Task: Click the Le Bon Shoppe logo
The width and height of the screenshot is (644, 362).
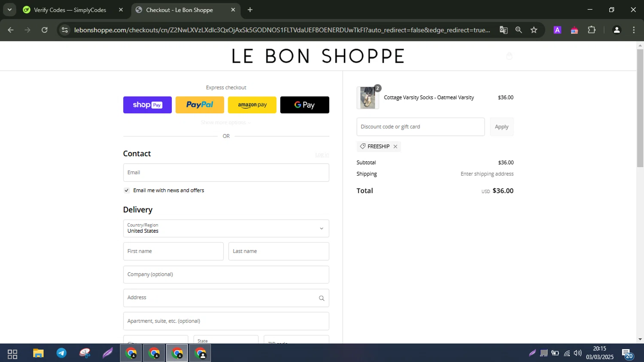Action: click(x=318, y=56)
